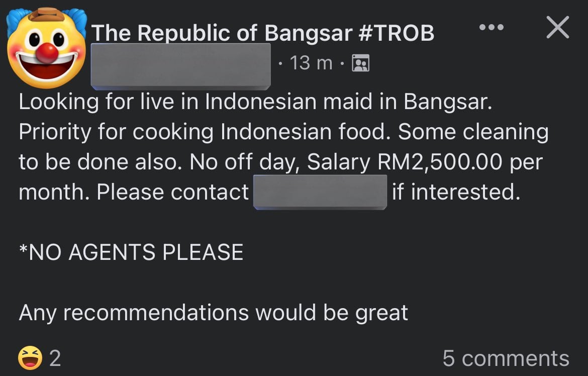Click the "if interested." text
Screen dimensions: 588x376
point(456,192)
